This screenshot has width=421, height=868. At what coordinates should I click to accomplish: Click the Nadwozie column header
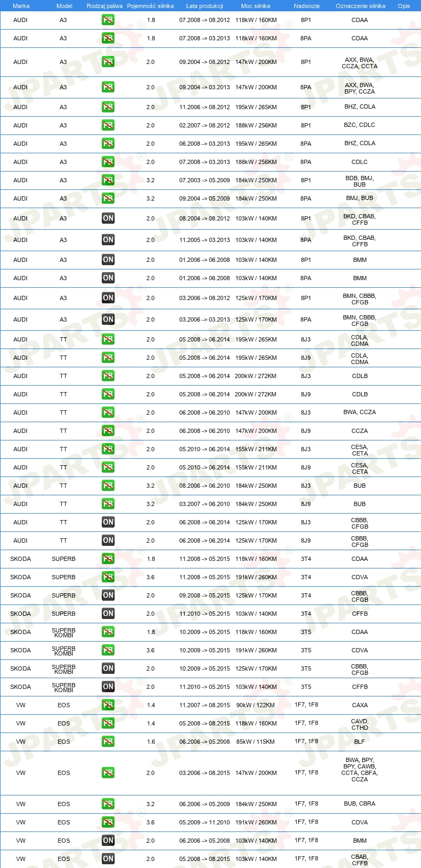tap(307, 6)
